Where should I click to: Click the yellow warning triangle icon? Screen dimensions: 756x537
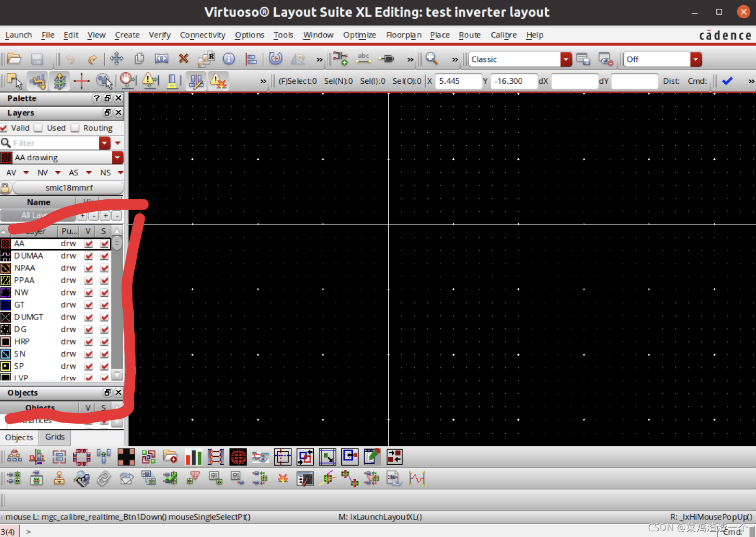(150, 80)
